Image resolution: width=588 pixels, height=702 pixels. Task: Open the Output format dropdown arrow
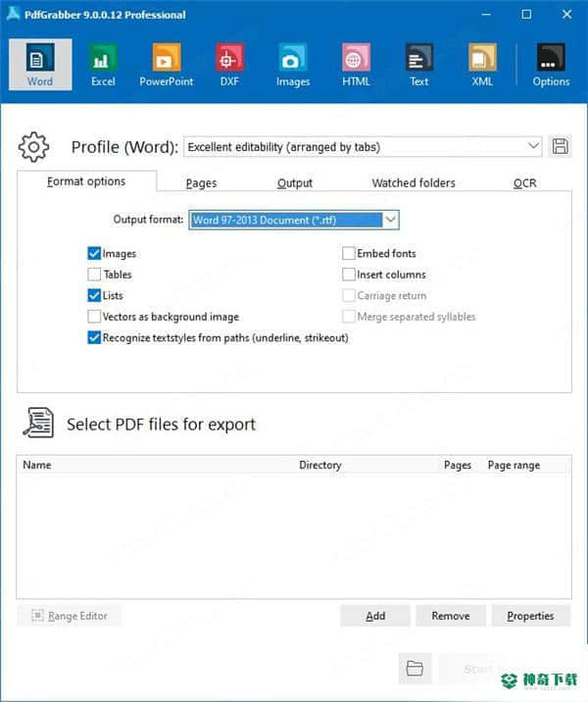coord(391,220)
